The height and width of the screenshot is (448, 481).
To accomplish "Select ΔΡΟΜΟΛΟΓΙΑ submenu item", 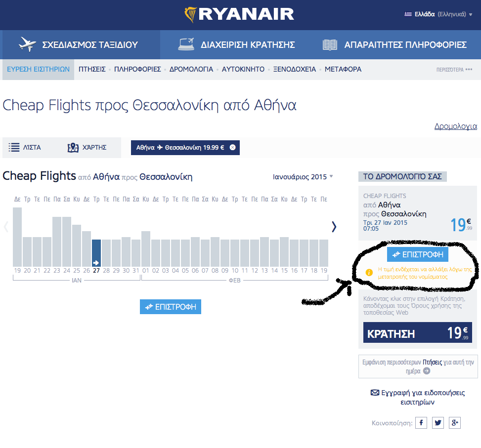I will [191, 70].
